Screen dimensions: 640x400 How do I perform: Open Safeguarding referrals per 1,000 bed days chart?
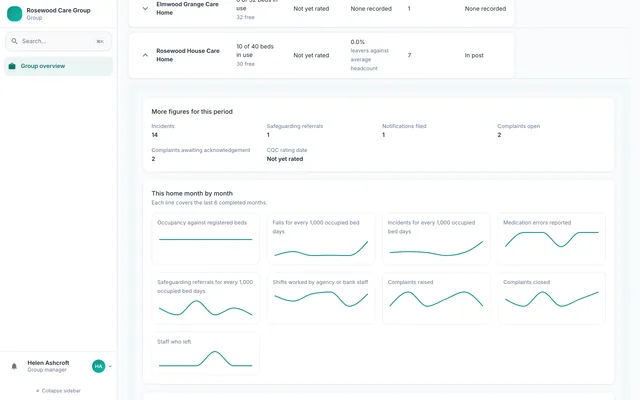point(205,298)
